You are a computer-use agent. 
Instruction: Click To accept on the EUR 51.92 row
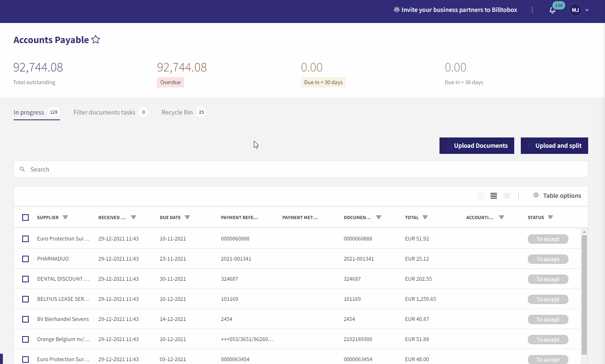coord(548,239)
